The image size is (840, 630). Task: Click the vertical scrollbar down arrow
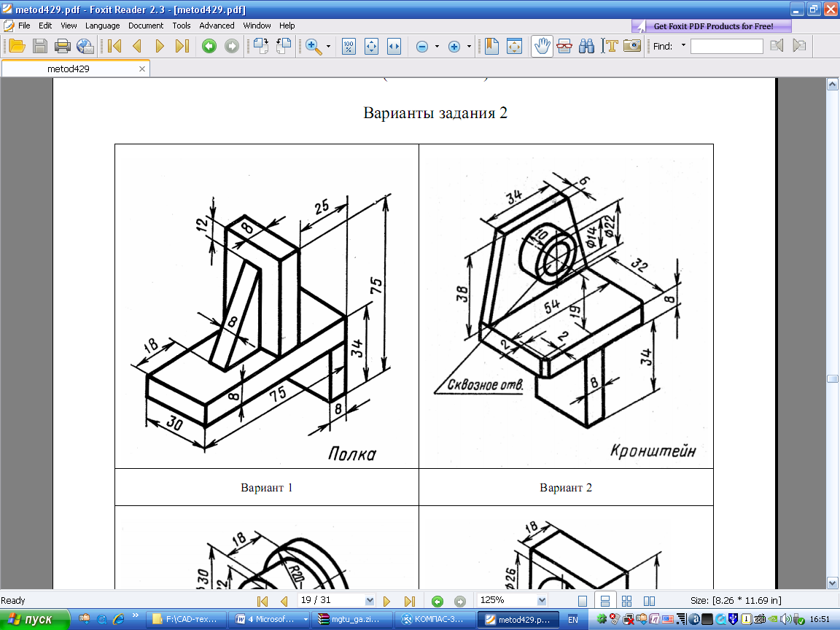pyautogui.click(x=833, y=583)
